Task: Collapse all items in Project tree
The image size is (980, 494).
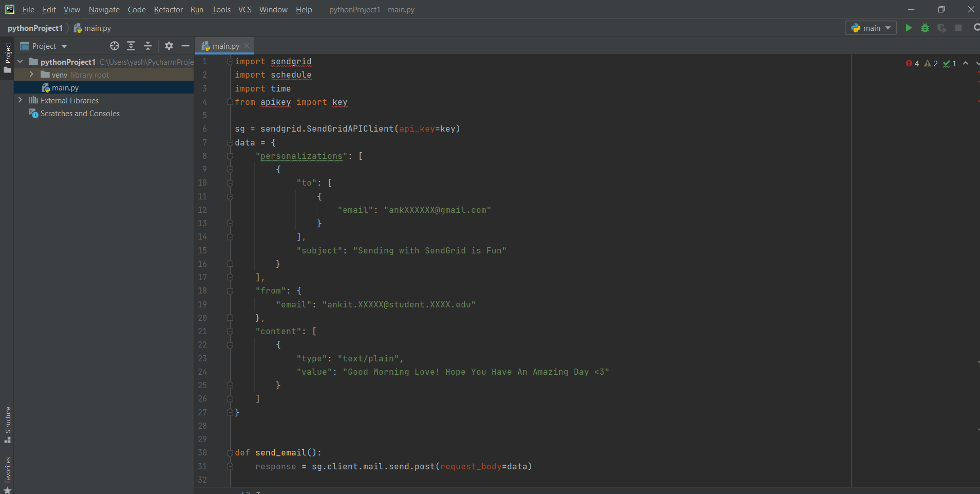Action: [x=148, y=46]
